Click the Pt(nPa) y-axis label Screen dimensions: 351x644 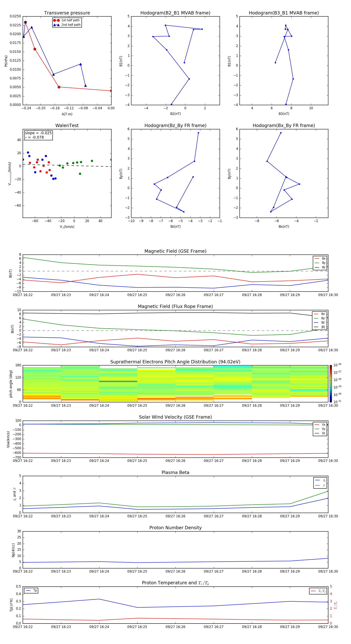pos(6,61)
